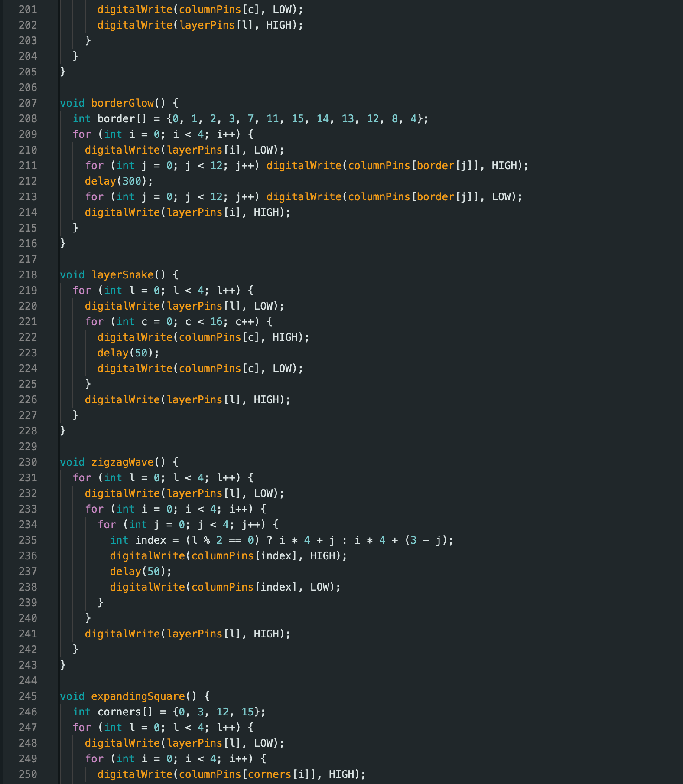This screenshot has height=784, width=683.
Task: Click line number 201 in gutter
Action: [28, 10]
